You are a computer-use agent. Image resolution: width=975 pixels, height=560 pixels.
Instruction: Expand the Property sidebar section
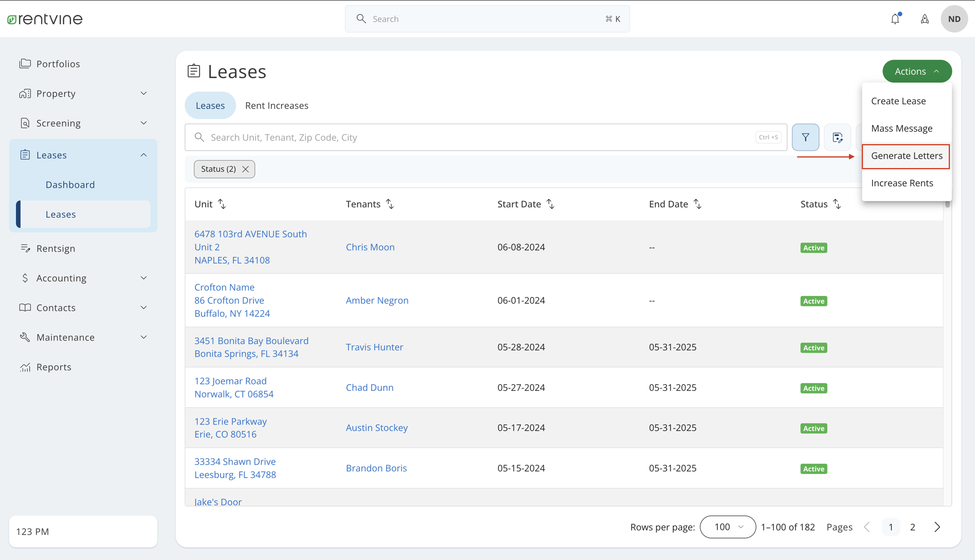tap(144, 93)
